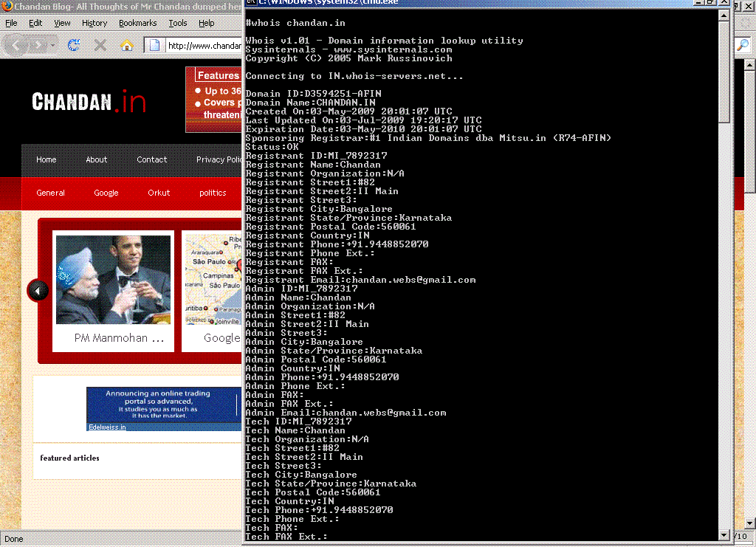Click the Firefox icon in the title bar
Viewport: 756px width, 547px height.
[x=7, y=5]
